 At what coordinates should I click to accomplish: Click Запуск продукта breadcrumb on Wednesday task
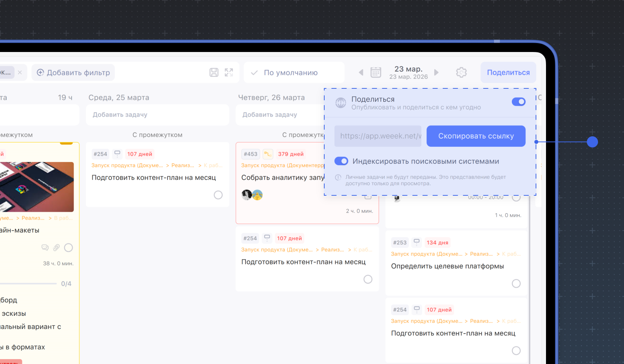pyautogui.click(x=127, y=165)
